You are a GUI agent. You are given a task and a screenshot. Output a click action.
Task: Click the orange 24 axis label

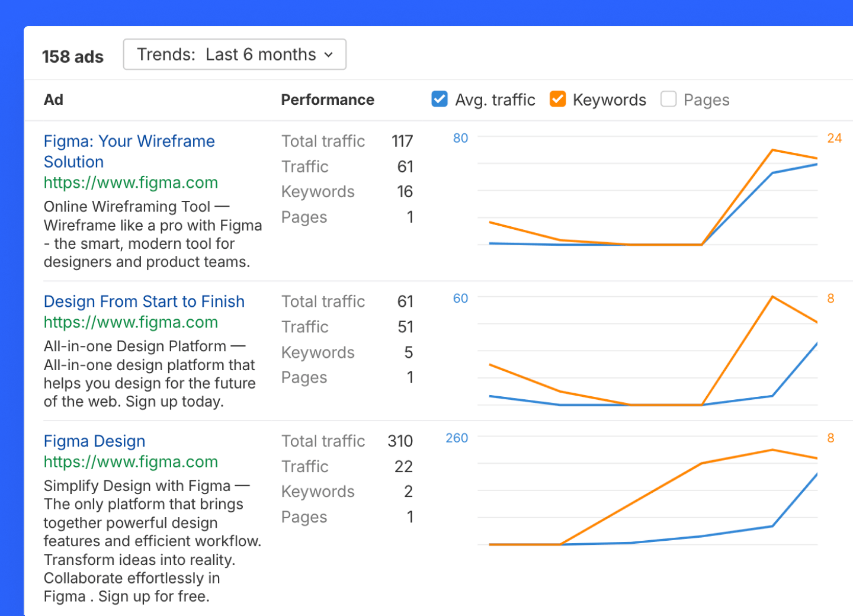tap(835, 138)
